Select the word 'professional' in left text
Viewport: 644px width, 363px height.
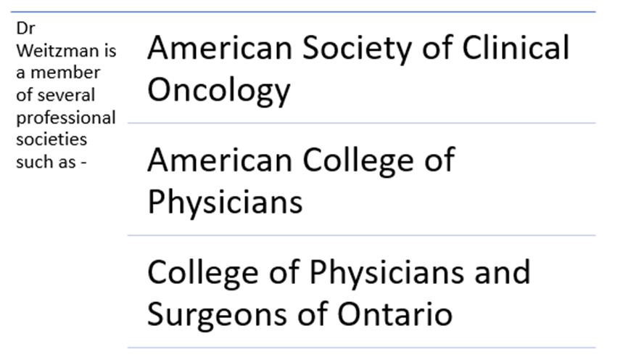[66, 118]
